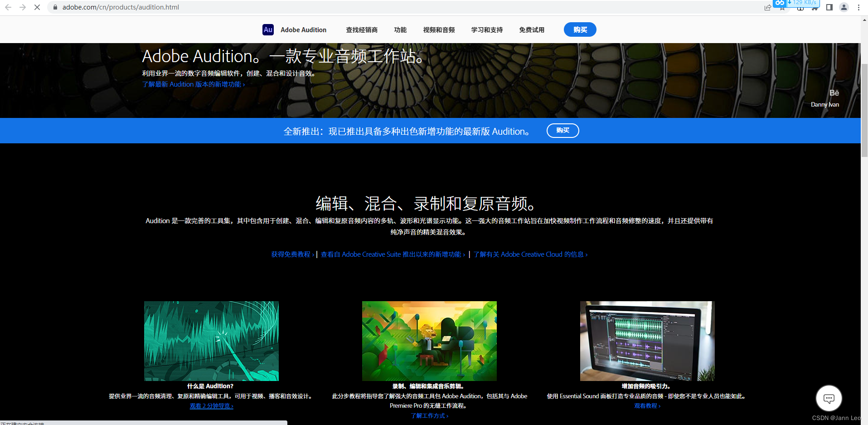Open the laptop Essential Sound thumbnail

point(647,341)
